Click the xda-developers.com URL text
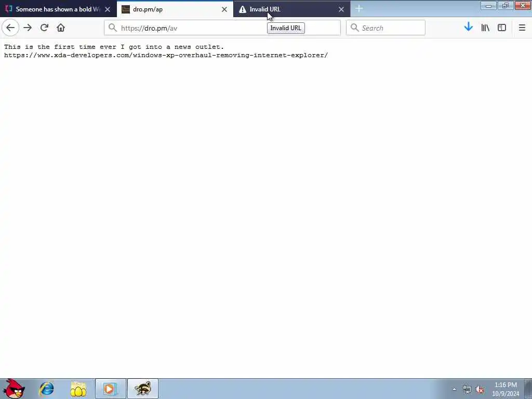This screenshot has width=532, height=399. coord(166,55)
